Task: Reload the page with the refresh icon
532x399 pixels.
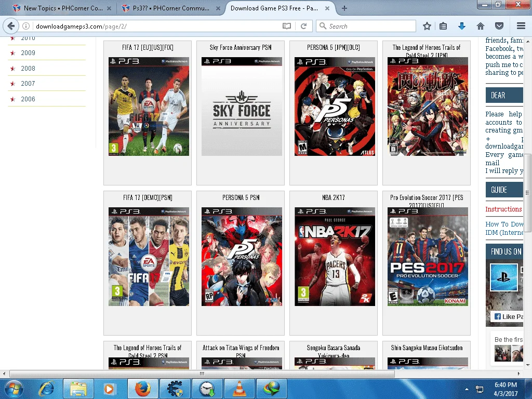Action: [303, 26]
